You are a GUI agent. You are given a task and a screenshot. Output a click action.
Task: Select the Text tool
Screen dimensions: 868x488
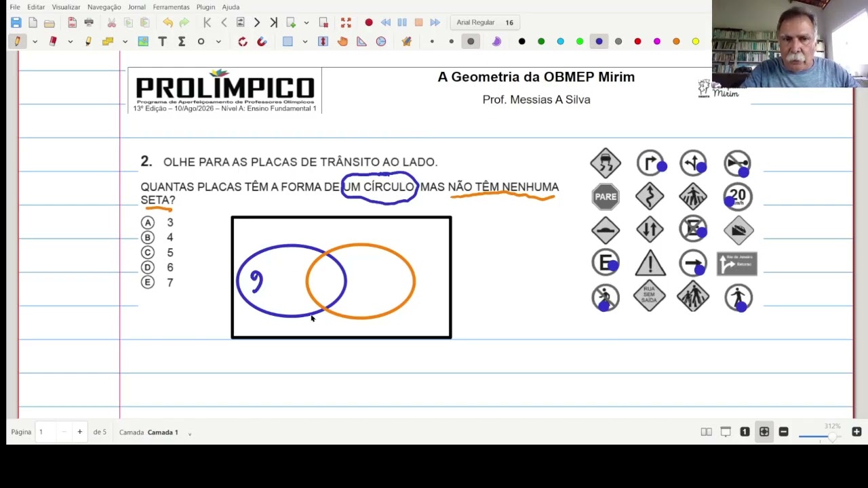click(x=162, y=41)
